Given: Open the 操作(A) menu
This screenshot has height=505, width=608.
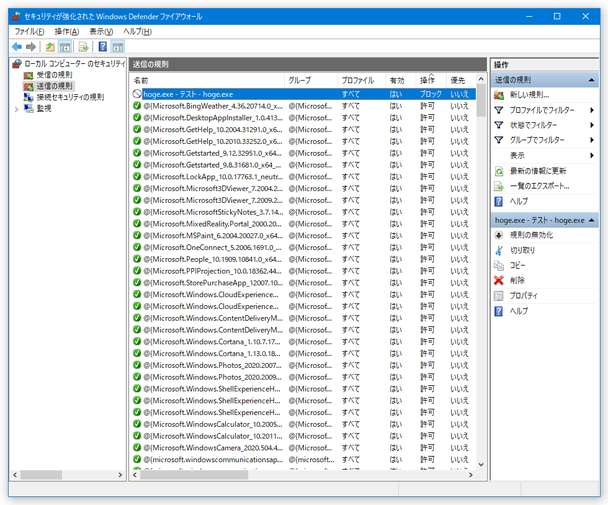Looking at the screenshot, I should pyautogui.click(x=67, y=32).
